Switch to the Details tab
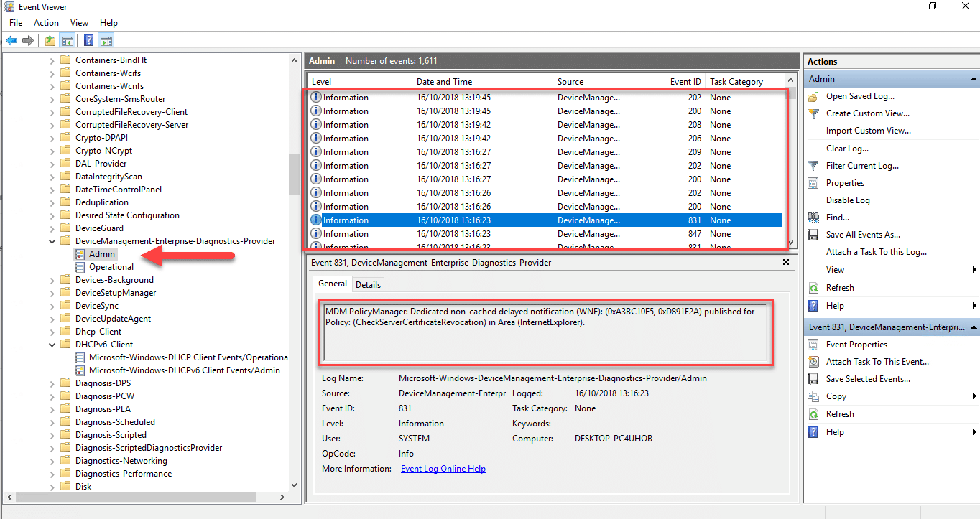Image resolution: width=980 pixels, height=519 pixels. tap(368, 285)
